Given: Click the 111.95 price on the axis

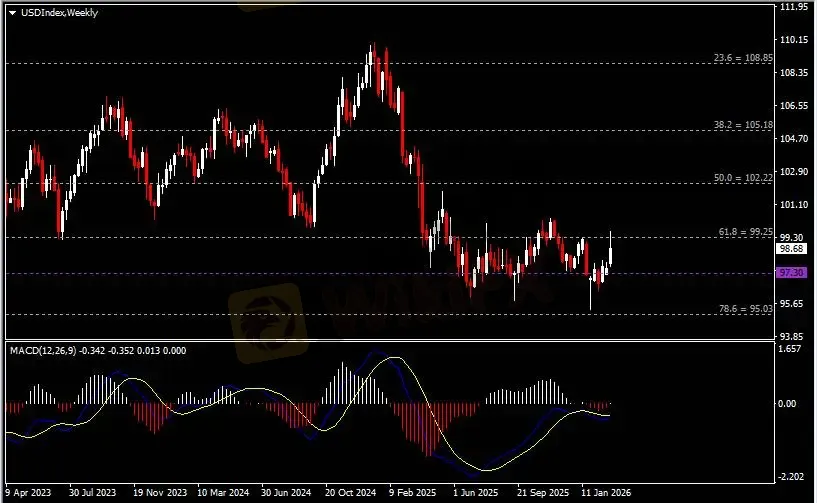Looking at the screenshot, I should click(794, 6).
